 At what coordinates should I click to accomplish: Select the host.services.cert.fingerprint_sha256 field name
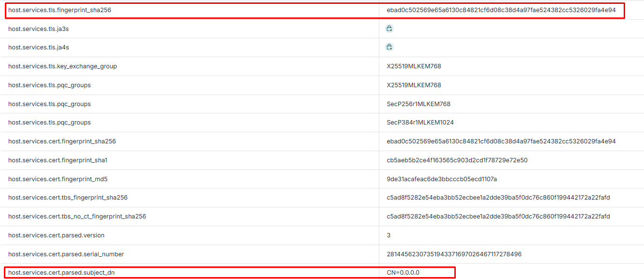coord(62,141)
